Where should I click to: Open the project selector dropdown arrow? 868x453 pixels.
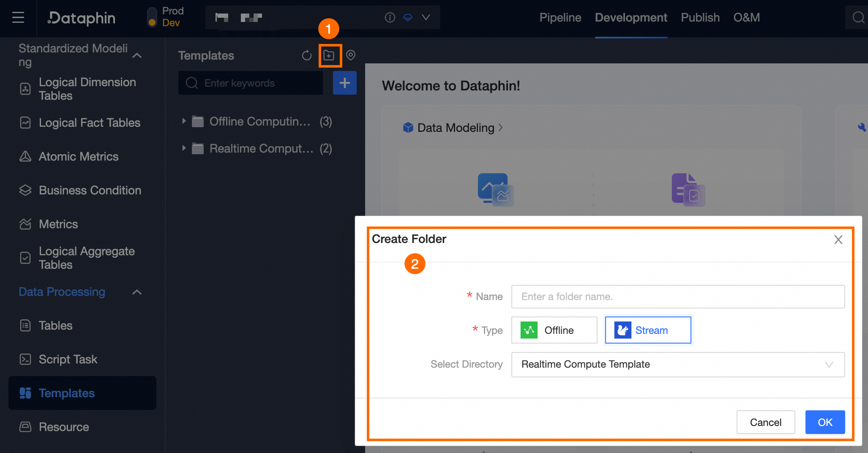click(426, 17)
